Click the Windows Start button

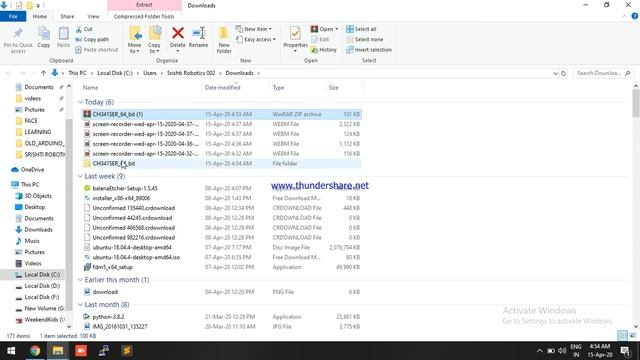11,351
